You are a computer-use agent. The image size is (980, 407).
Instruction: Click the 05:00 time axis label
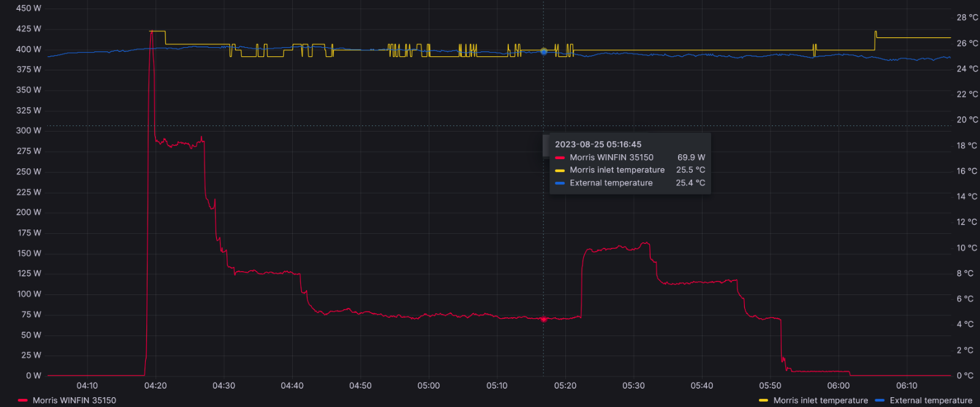(429, 386)
